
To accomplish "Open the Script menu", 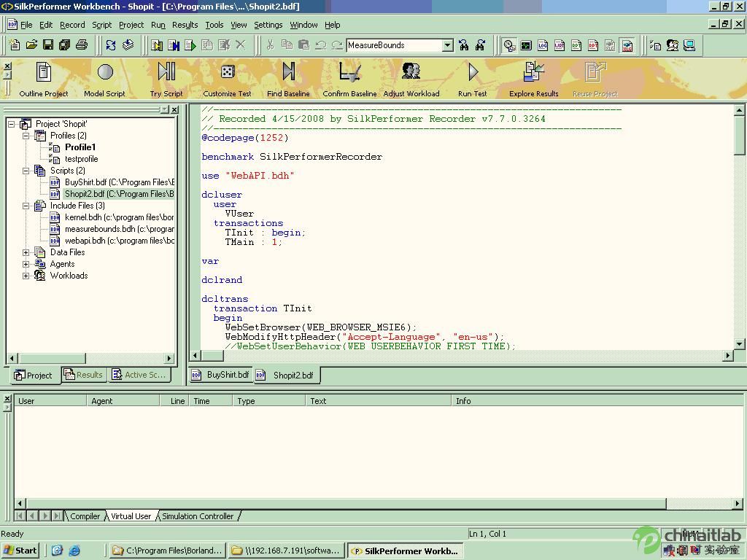I will click(x=101, y=25).
